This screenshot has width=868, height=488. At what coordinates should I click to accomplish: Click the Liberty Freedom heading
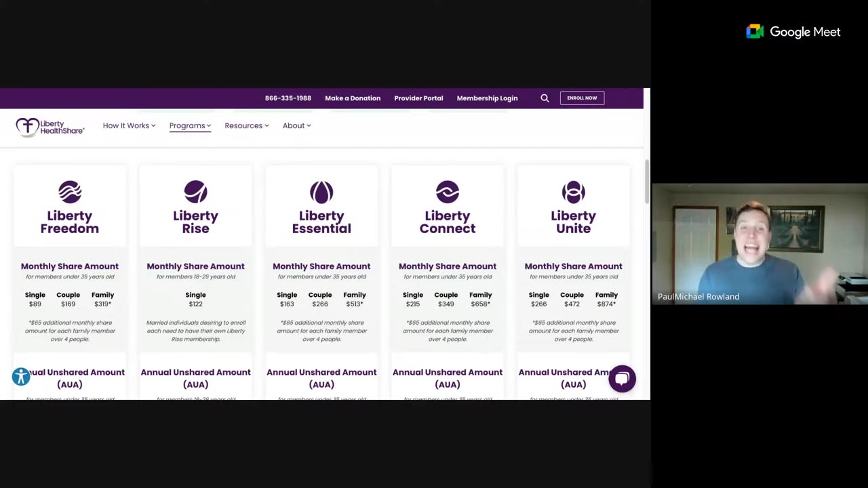tap(70, 222)
